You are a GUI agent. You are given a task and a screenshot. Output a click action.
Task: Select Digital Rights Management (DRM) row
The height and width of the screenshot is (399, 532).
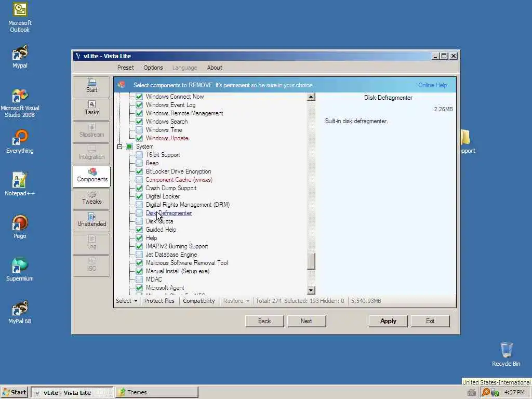188,205
